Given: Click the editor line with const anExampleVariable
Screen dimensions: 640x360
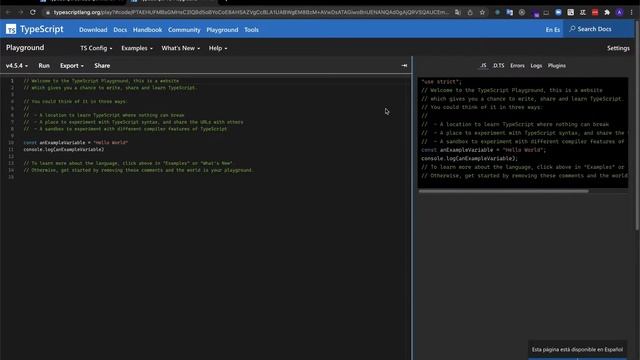Looking at the screenshot, I should click(76, 142).
